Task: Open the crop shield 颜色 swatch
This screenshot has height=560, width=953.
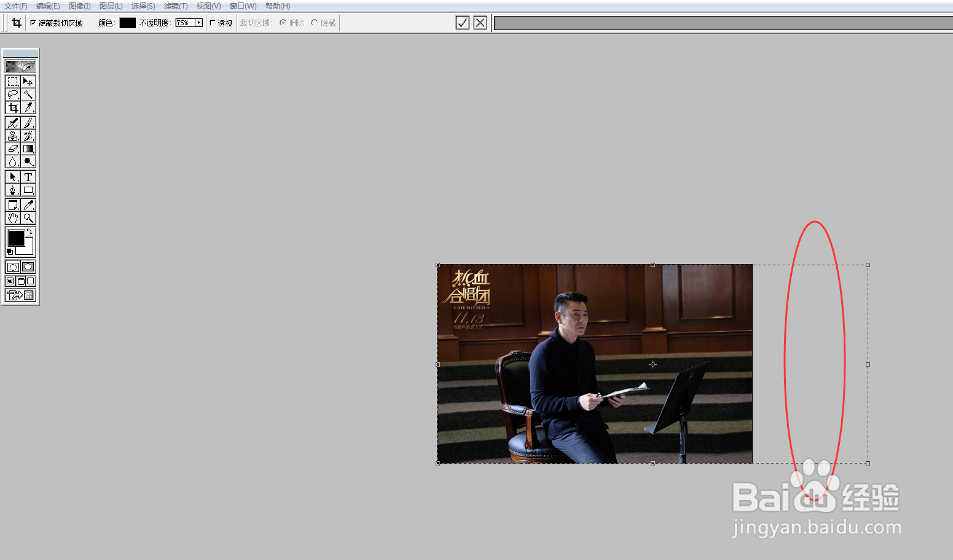Action: pos(127,23)
